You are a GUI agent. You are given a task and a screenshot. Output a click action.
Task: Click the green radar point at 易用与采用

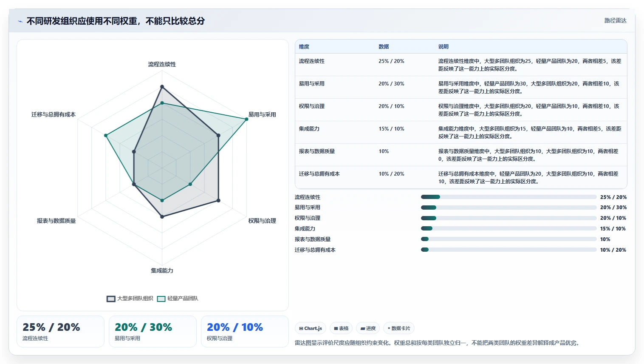point(246,119)
